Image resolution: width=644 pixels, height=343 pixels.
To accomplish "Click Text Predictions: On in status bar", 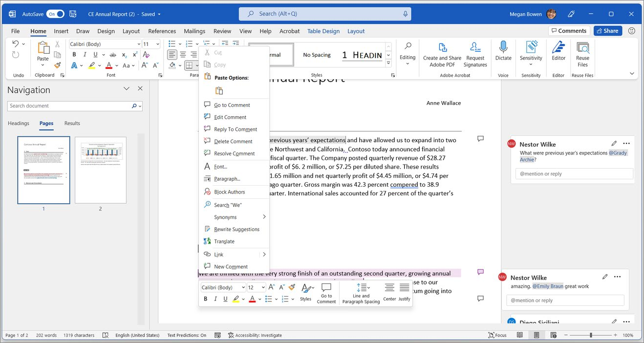I will click(187, 335).
